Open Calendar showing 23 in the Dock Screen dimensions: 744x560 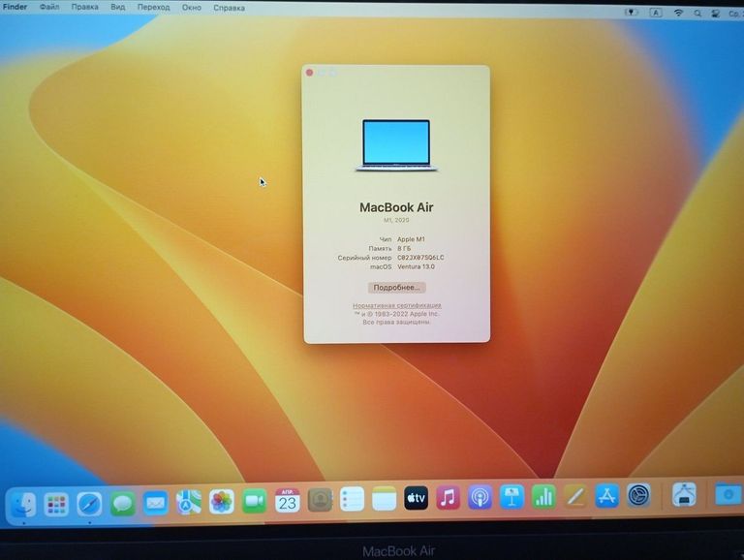(287, 501)
